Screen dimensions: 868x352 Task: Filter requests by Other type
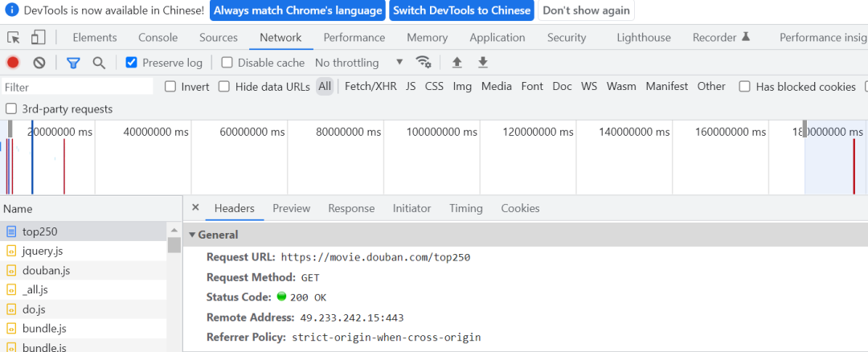pyautogui.click(x=711, y=86)
